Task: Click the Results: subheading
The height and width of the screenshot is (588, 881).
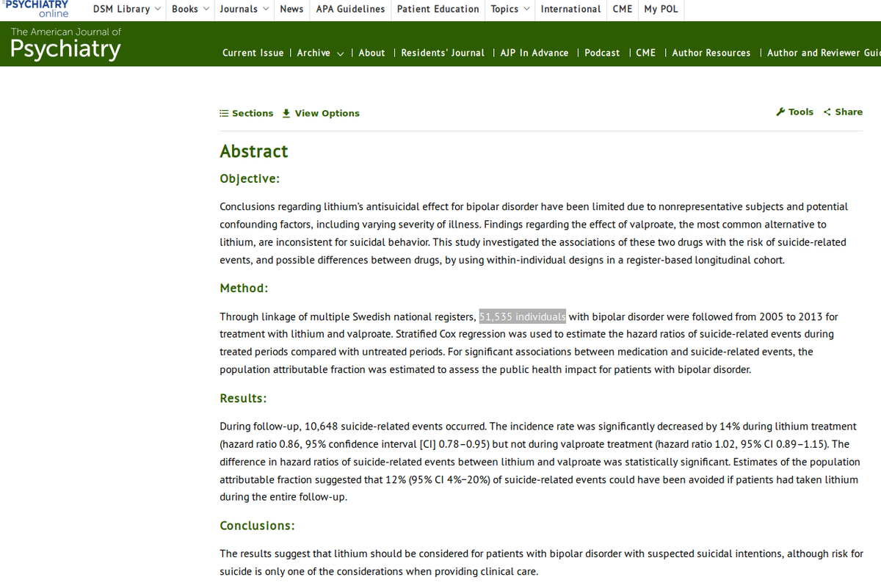Action: click(243, 399)
